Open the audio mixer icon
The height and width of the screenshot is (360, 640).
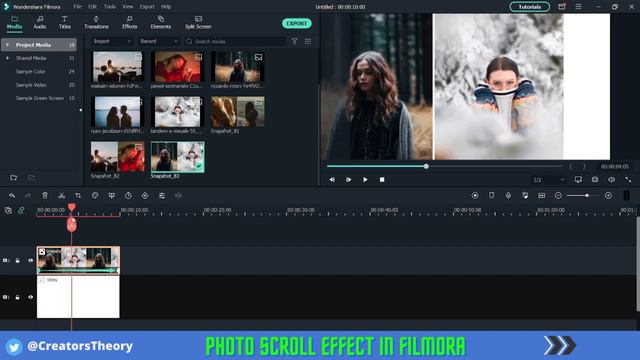coord(525,196)
